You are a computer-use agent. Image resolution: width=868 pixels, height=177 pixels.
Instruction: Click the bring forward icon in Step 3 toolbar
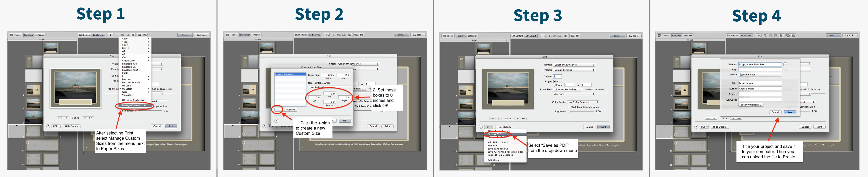(x=572, y=36)
